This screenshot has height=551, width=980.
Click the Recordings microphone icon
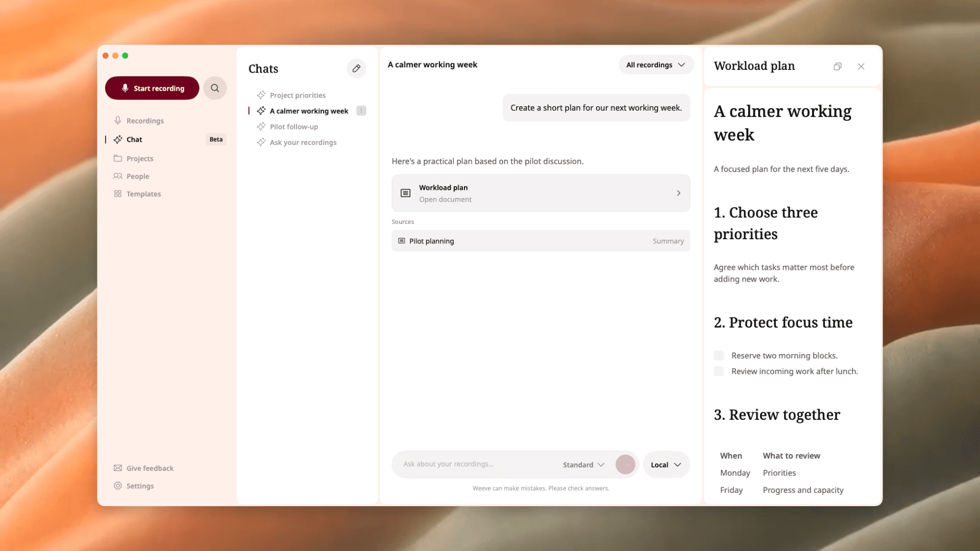(118, 120)
